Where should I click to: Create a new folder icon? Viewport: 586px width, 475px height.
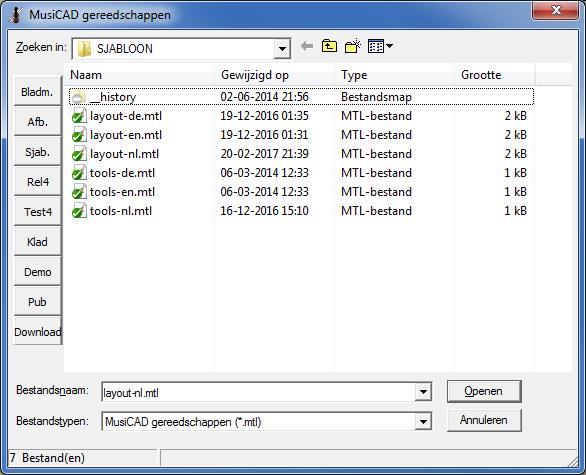pyautogui.click(x=352, y=46)
